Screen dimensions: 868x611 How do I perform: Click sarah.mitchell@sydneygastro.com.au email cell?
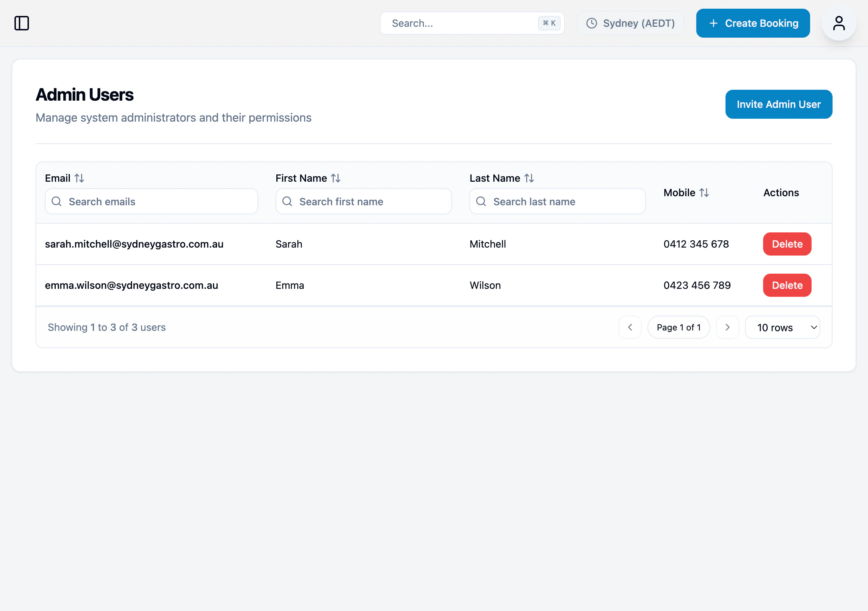(134, 244)
